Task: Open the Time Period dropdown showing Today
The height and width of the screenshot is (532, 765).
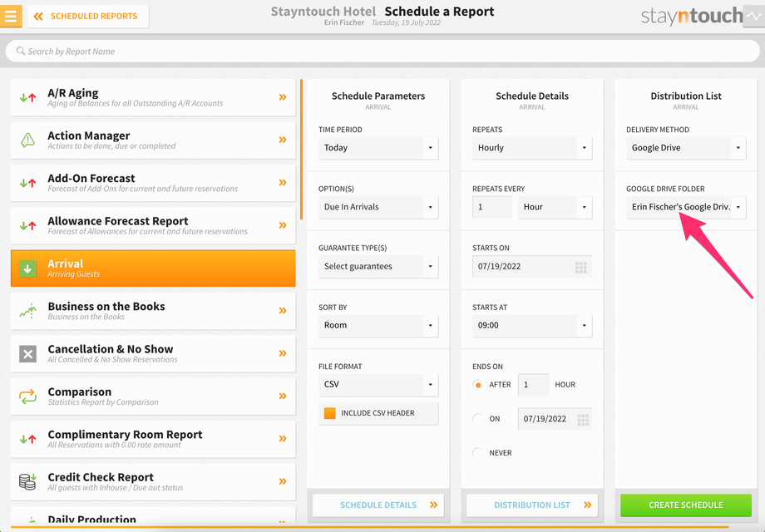Action: coord(378,148)
